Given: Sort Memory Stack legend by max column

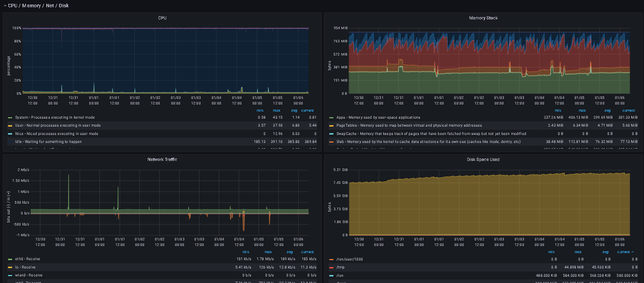Looking at the screenshot, I should pyautogui.click(x=582, y=111).
